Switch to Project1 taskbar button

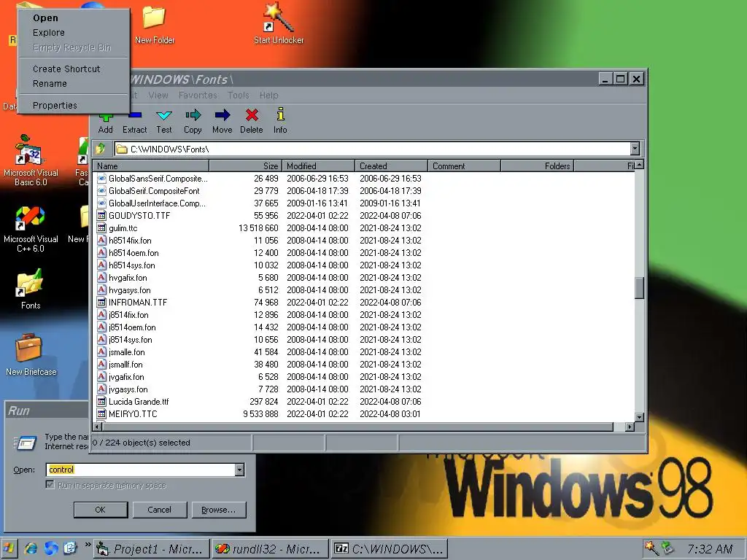coord(152,549)
